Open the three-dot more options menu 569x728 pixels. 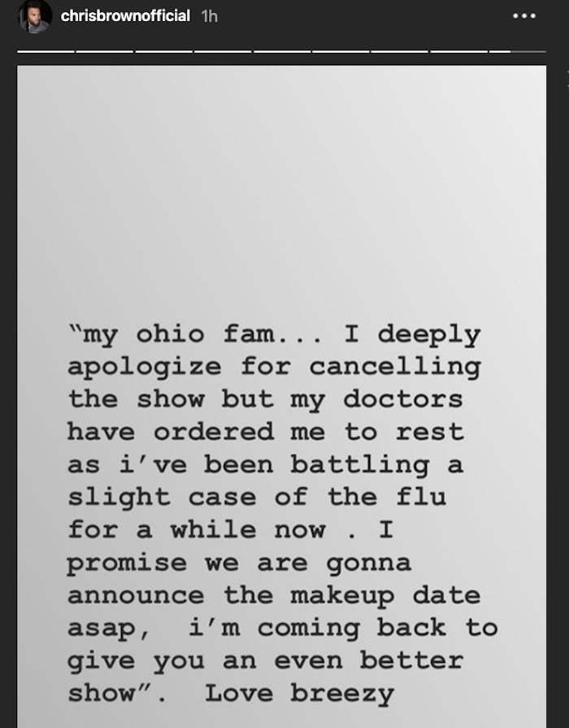[524, 15]
